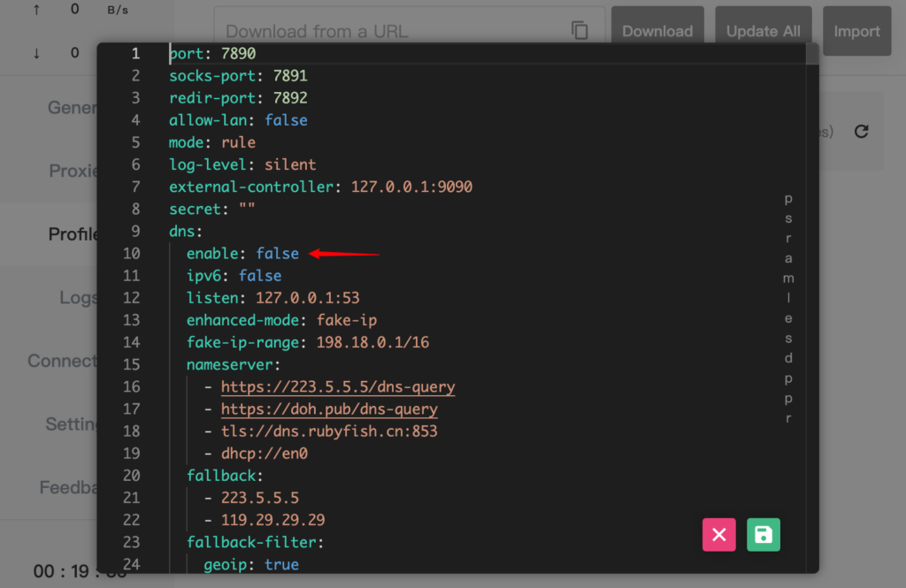906x588 pixels.
Task: Click the clipboard icon in the URL field
Action: (580, 31)
